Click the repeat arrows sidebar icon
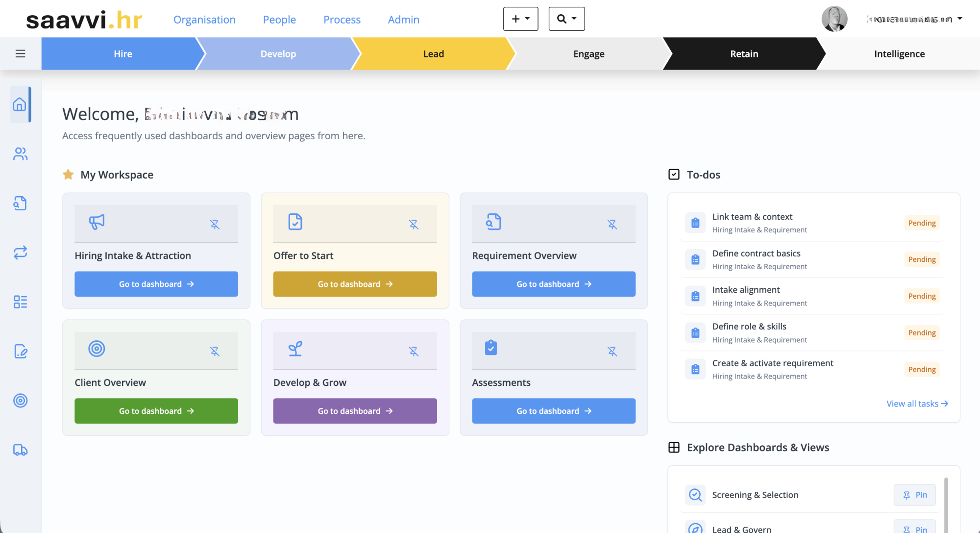Screen dimensions: 980x533 20,253
